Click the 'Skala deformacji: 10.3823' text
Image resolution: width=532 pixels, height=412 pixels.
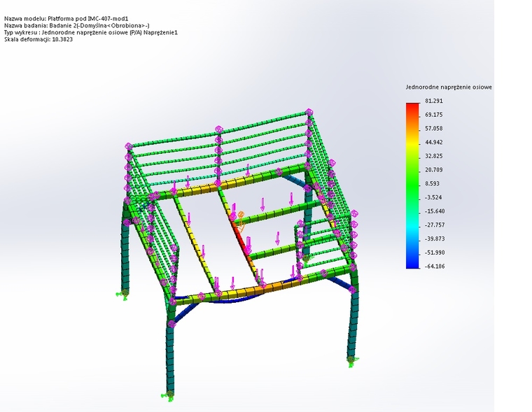(x=38, y=39)
